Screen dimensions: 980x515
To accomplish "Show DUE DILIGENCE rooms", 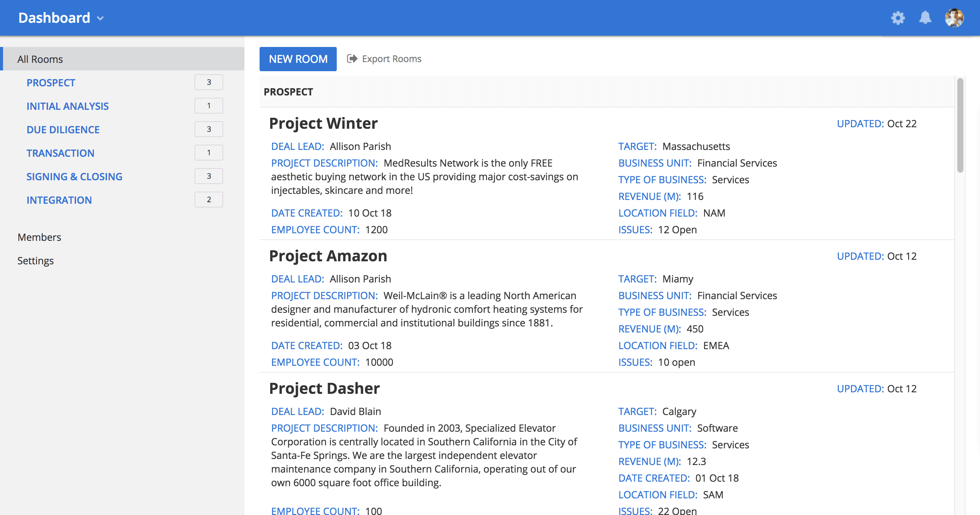I will point(63,130).
